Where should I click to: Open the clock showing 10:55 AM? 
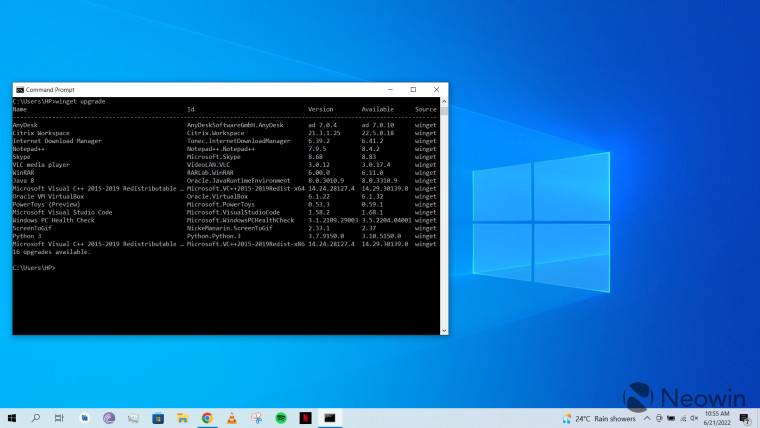coord(717,418)
